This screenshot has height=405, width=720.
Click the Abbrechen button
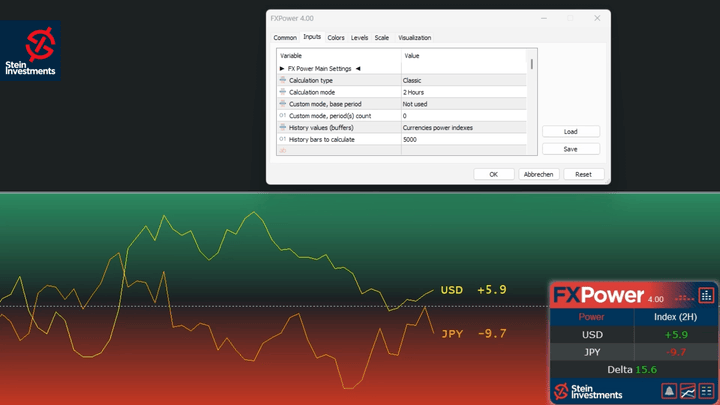539,174
